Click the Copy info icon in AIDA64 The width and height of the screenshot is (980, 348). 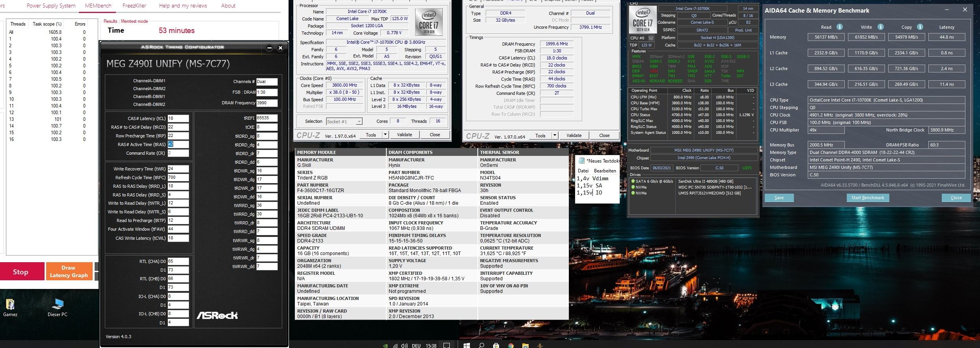point(920,27)
